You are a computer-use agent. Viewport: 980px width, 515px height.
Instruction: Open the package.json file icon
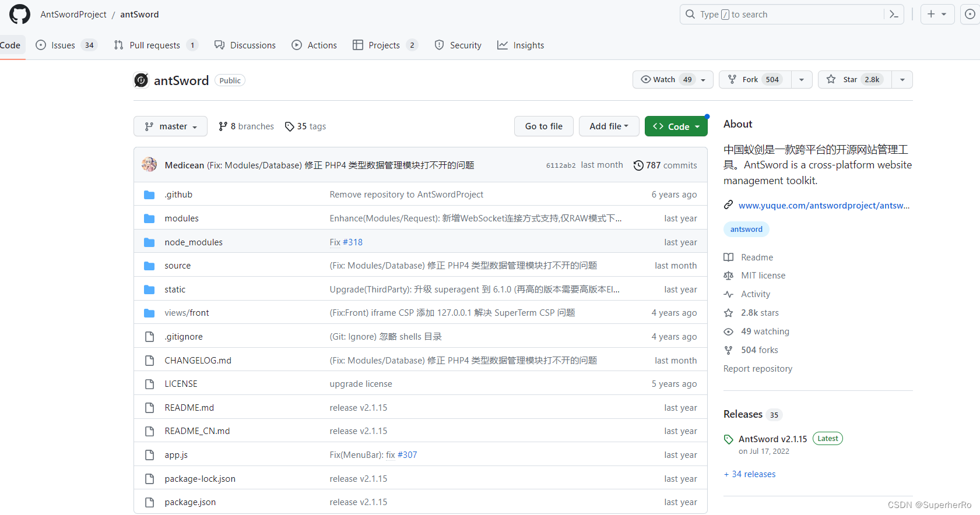150,502
